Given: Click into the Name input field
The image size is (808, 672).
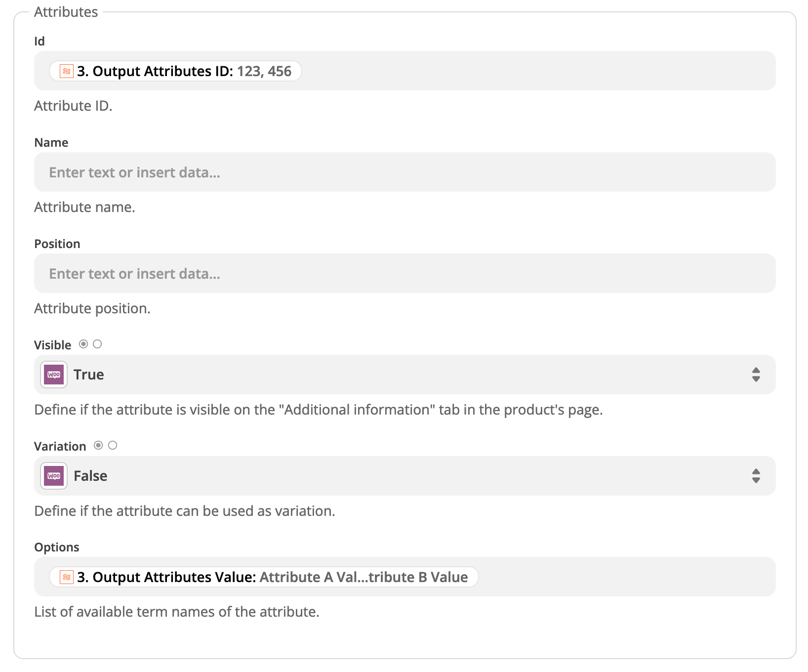Looking at the screenshot, I should coord(395,172).
